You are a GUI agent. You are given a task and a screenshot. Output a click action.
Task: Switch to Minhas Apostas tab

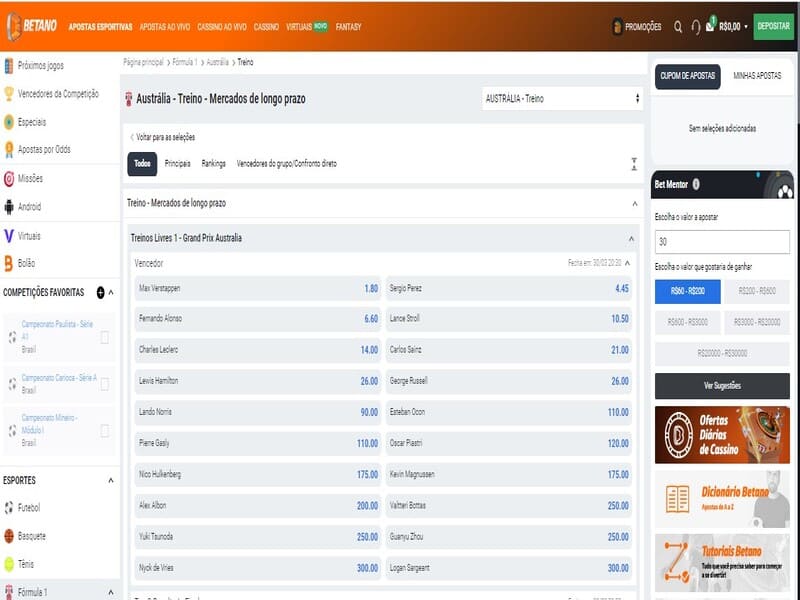(x=757, y=76)
